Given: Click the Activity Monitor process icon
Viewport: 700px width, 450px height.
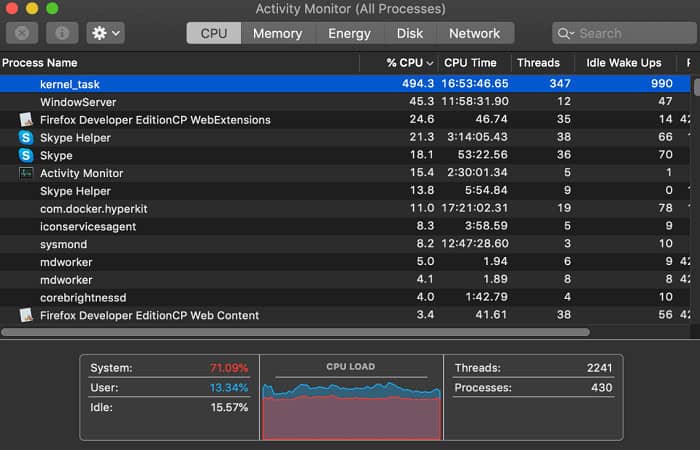Looking at the screenshot, I should 26,173.
